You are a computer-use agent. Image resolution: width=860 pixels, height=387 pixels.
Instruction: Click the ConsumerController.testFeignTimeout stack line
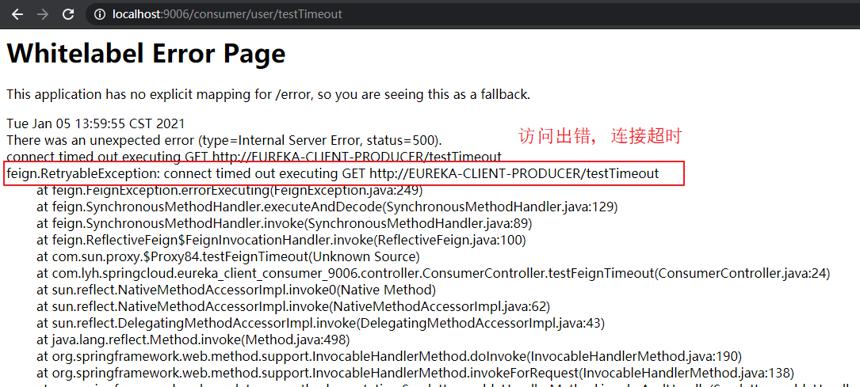[x=433, y=273]
